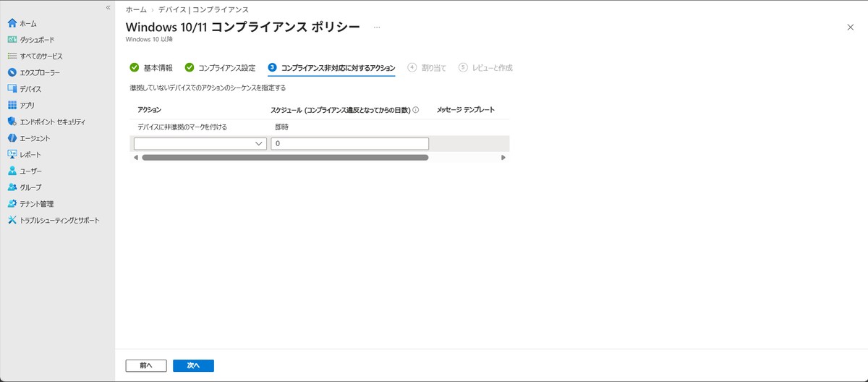Open the ellipsis menu next to policy title
Viewport: 868px width, 382px height.
pyautogui.click(x=377, y=27)
